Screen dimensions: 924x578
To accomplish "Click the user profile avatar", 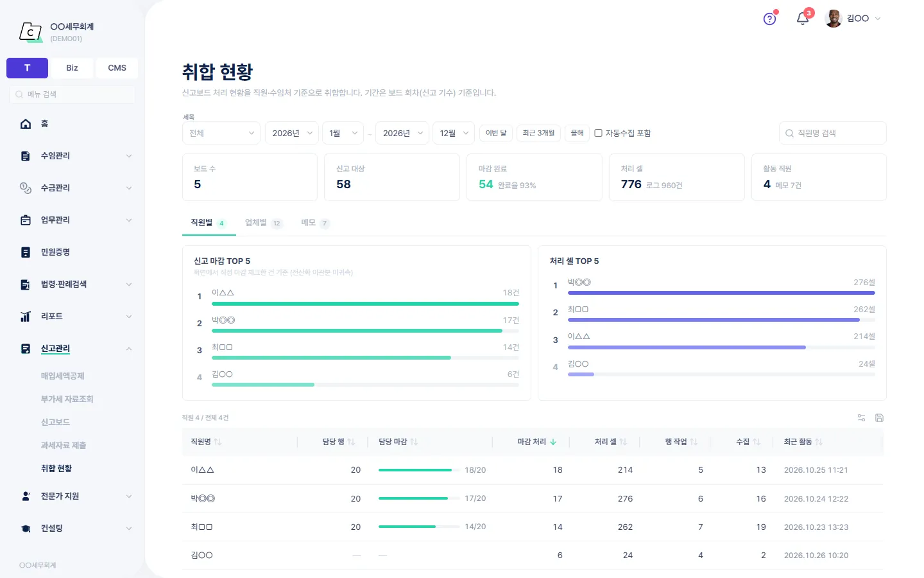I will (834, 19).
